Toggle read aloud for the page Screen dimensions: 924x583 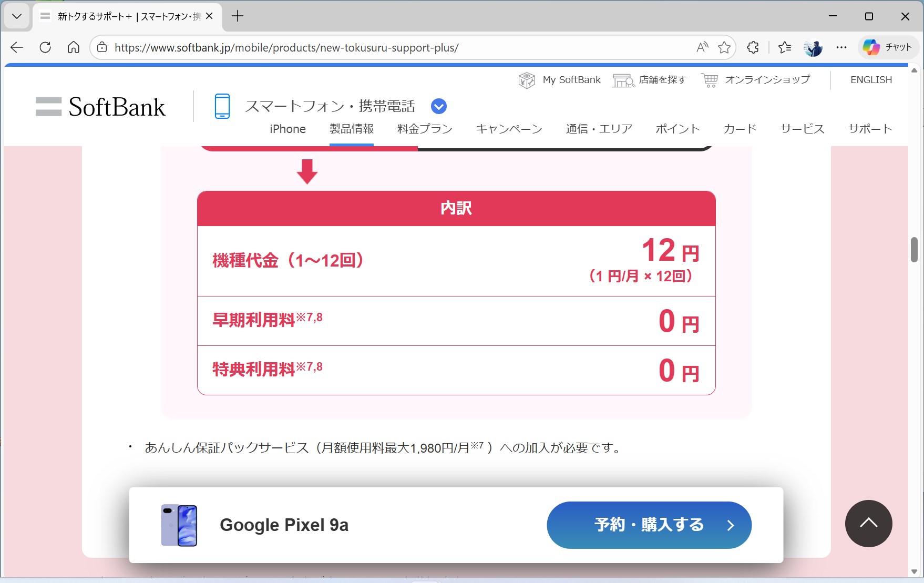click(x=702, y=47)
